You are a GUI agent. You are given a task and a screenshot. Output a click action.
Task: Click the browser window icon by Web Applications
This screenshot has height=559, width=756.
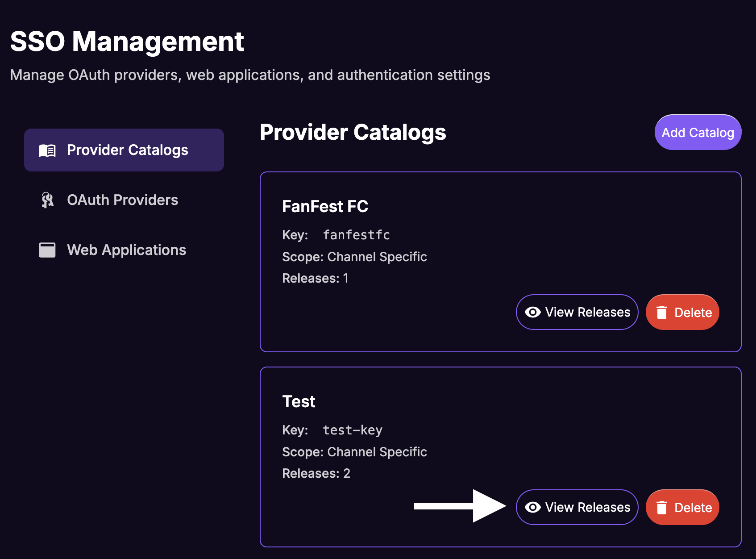pyautogui.click(x=47, y=250)
